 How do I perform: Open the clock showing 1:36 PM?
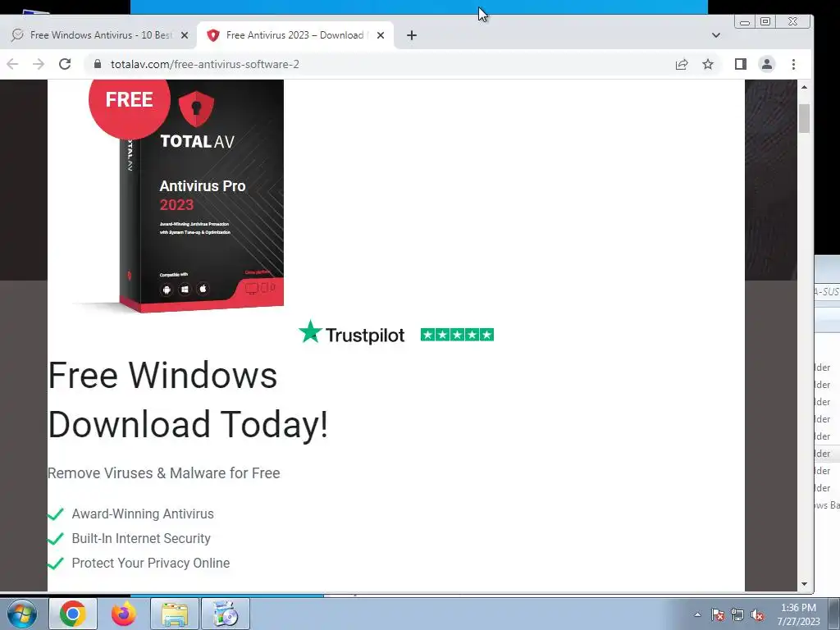[x=798, y=614]
